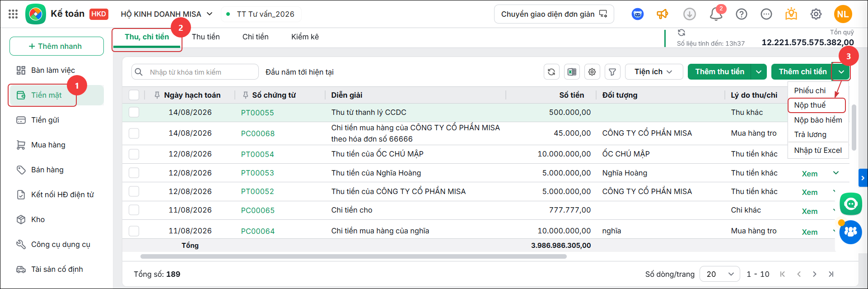Tick checkbox for row PT00052
This screenshot has height=289, width=868.
tap(134, 191)
